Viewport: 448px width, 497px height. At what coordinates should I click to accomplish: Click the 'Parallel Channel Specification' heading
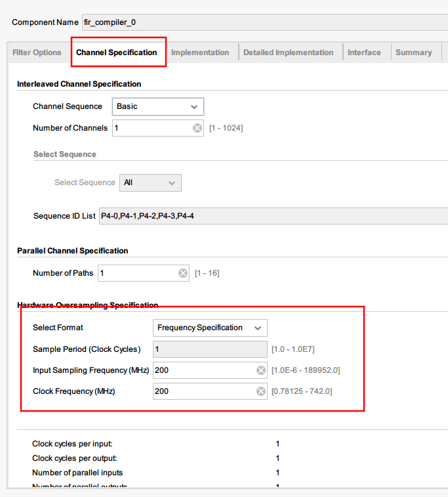pyautogui.click(x=73, y=251)
